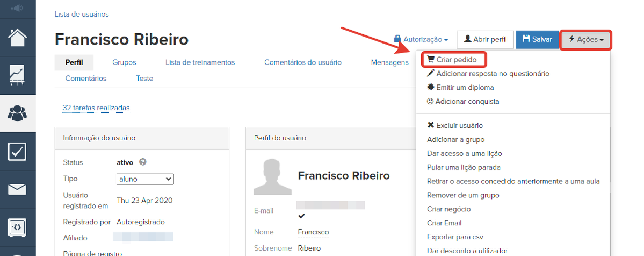644x256 pixels.
Task: Switch to the Grupos tab
Action: click(124, 62)
